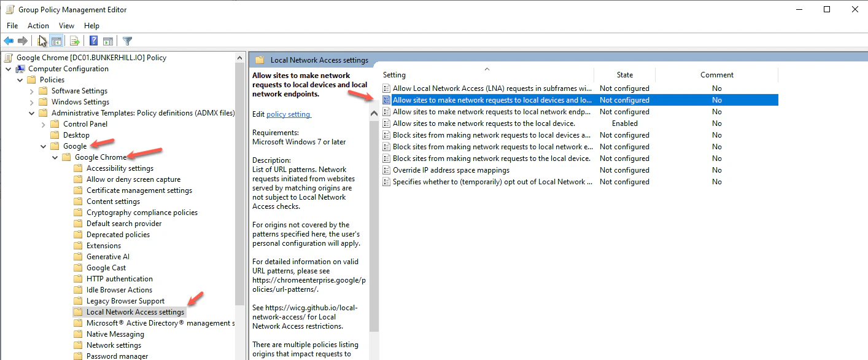
Task: Click the Filter funnel toolbar icon
Action: [x=127, y=41]
